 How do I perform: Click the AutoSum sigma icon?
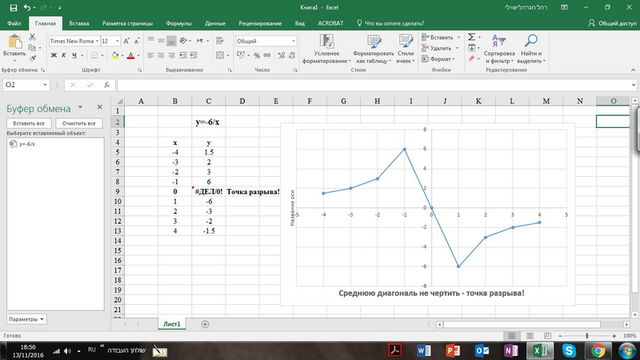(471, 37)
